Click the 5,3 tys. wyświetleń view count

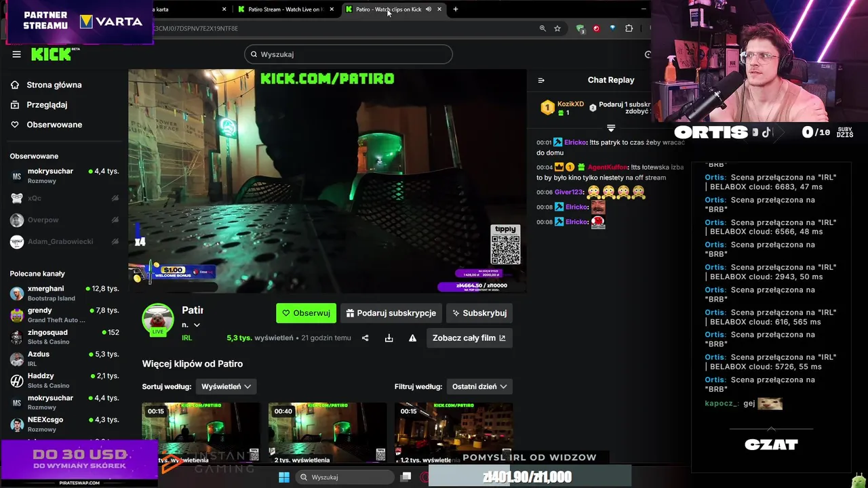[260, 338]
